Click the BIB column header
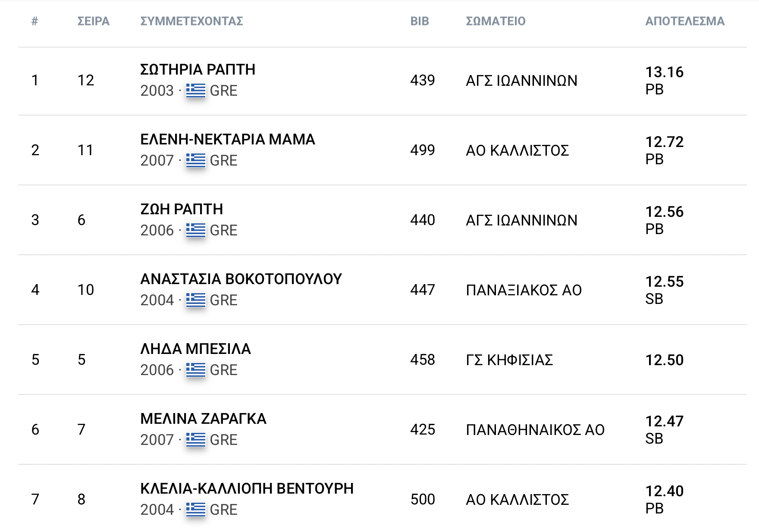The height and width of the screenshot is (532, 759). (420, 21)
